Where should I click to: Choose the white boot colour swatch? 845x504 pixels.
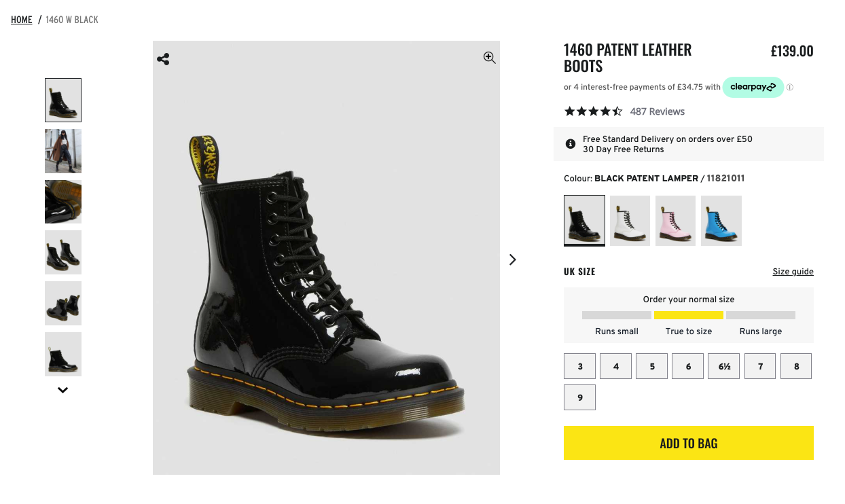(x=630, y=220)
